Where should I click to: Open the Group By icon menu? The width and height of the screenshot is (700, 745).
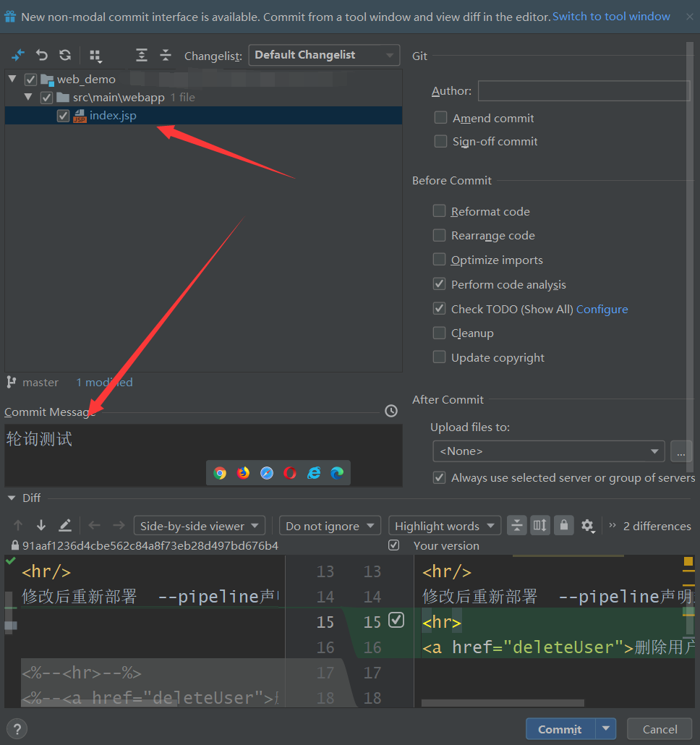click(95, 56)
